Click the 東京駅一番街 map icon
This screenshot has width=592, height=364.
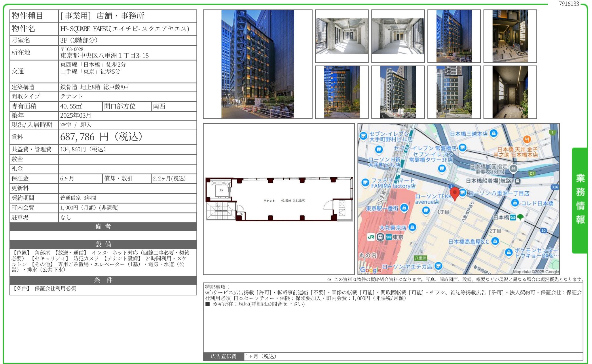[x=404, y=208]
